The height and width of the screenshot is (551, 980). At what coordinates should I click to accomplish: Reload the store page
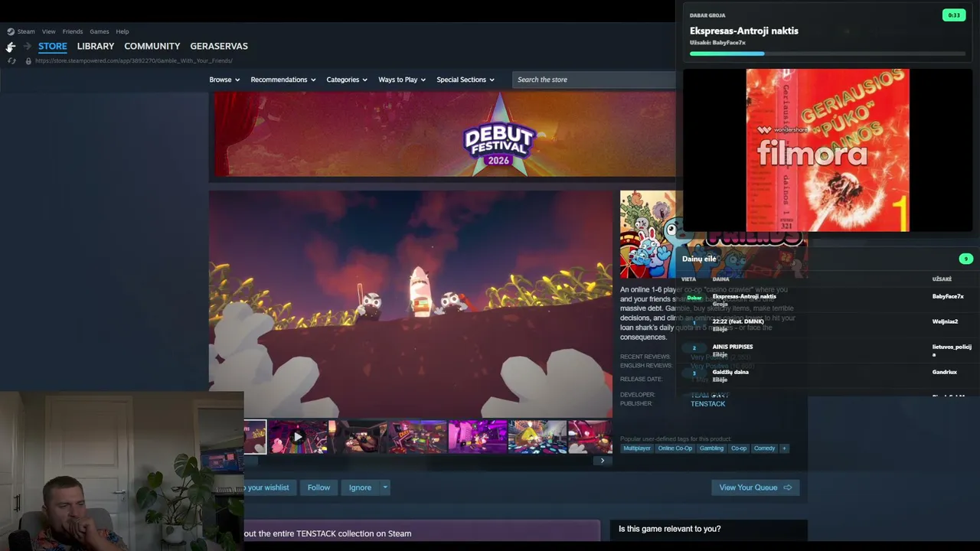[11, 60]
